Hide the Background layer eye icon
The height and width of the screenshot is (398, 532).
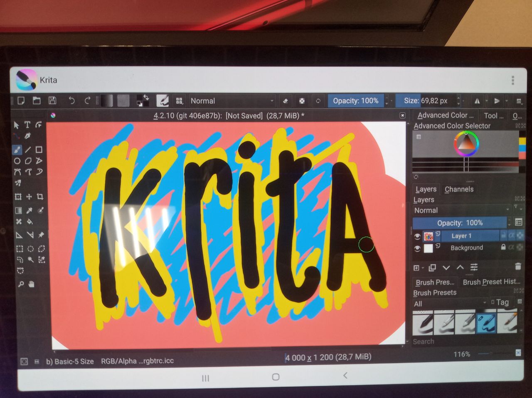(417, 248)
